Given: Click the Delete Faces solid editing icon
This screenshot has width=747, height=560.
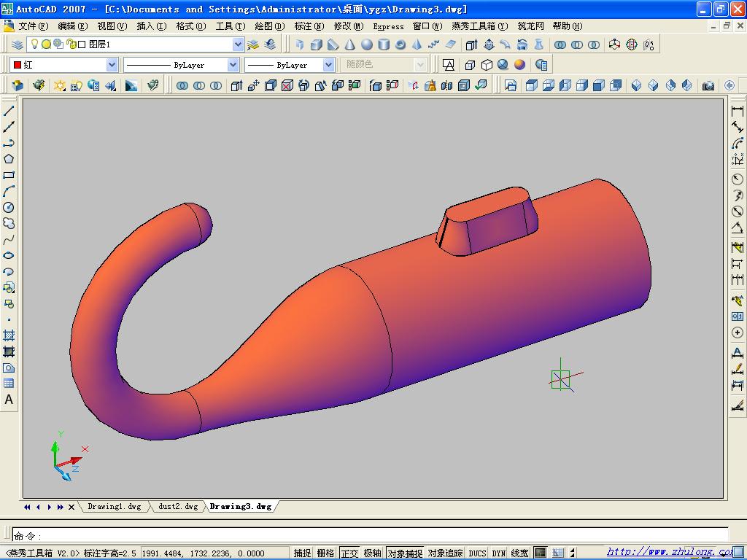Looking at the screenshot, I should click(x=287, y=85).
